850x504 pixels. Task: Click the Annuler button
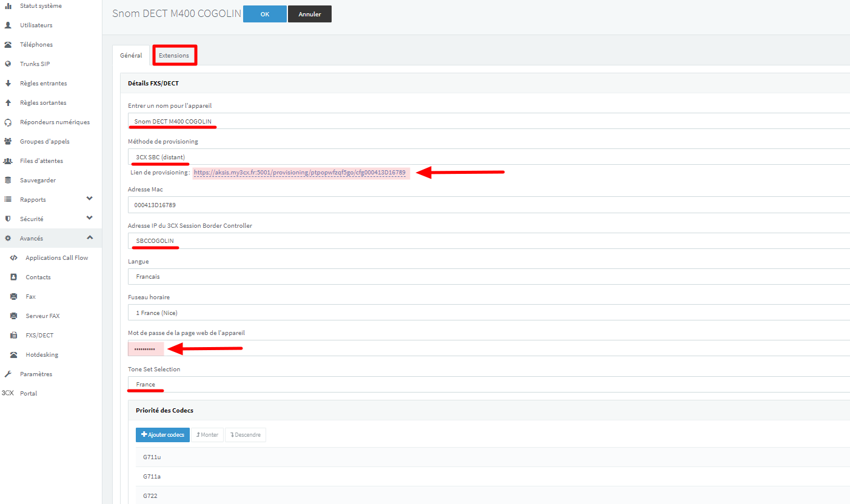coord(310,14)
